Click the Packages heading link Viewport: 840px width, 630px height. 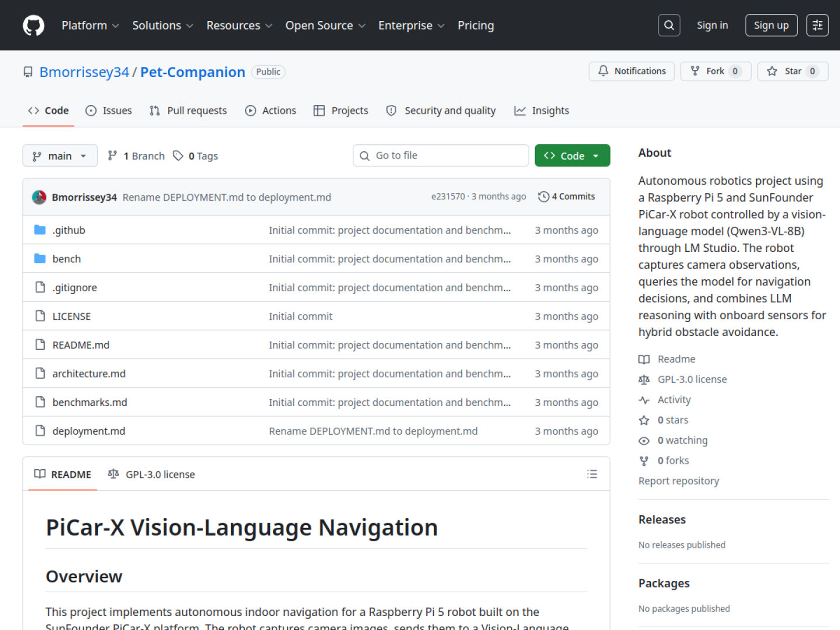coord(664,583)
